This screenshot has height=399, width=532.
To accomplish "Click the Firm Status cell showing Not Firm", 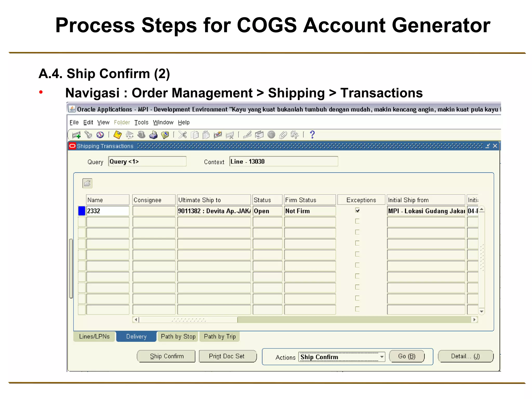I will tap(310, 211).
